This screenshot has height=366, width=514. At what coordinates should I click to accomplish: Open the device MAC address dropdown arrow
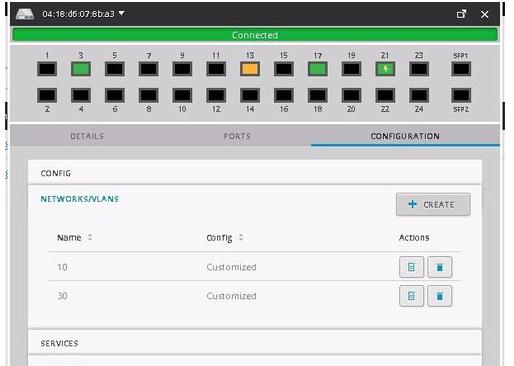pyautogui.click(x=122, y=13)
